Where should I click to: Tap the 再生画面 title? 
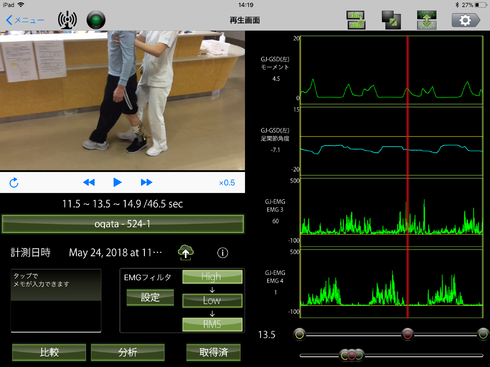pos(245,20)
